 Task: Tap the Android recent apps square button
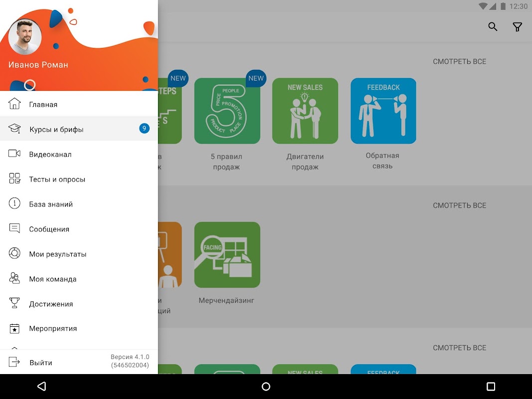coord(491,387)
